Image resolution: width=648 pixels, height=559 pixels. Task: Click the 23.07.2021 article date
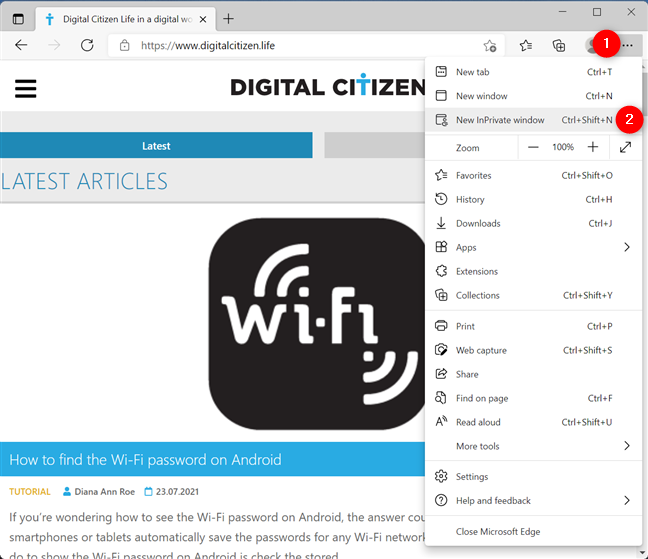tap(177, 492)
